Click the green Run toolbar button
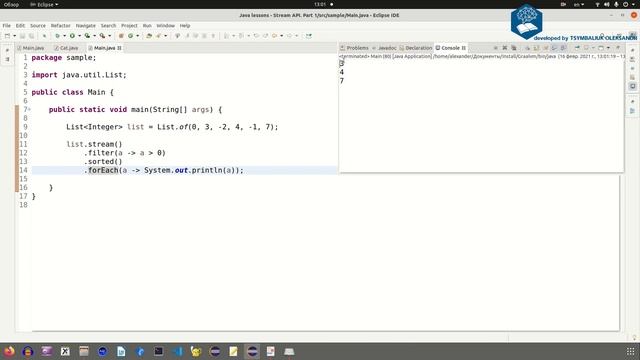 [72, 36]
